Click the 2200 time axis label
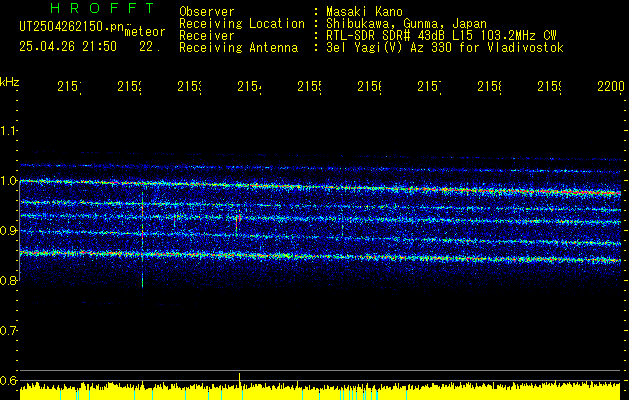 [x=611, y=86]
